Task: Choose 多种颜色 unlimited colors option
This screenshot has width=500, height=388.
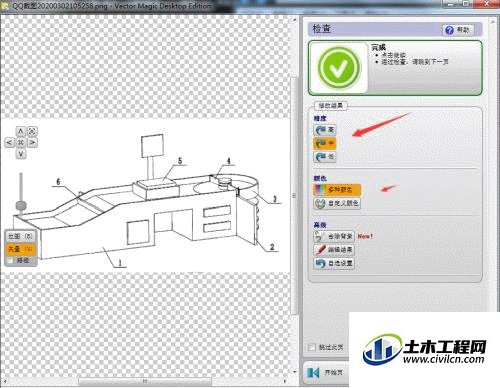Action: [337, 190]
